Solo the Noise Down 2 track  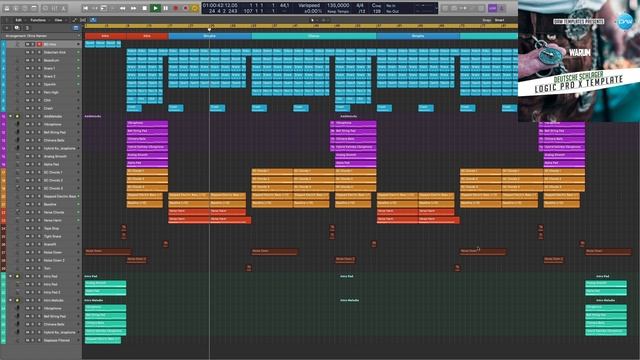pos(33,260)
